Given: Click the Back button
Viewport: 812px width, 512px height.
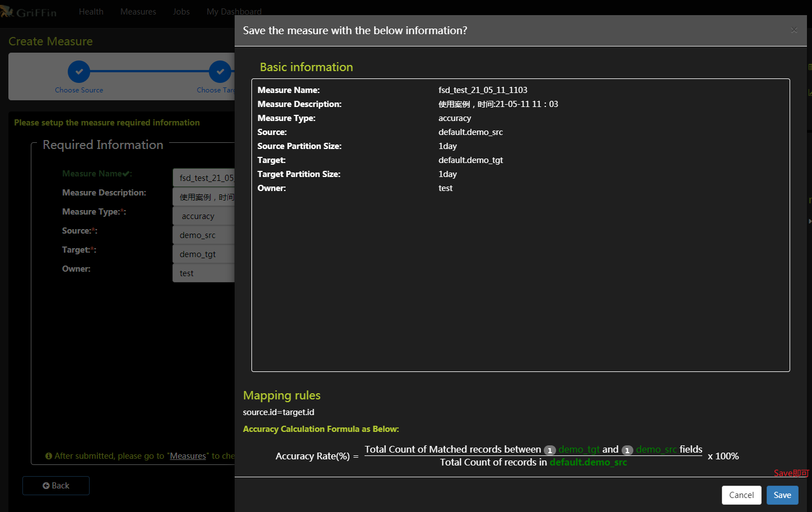Looking at the screenshot, I should click(56, 486).
